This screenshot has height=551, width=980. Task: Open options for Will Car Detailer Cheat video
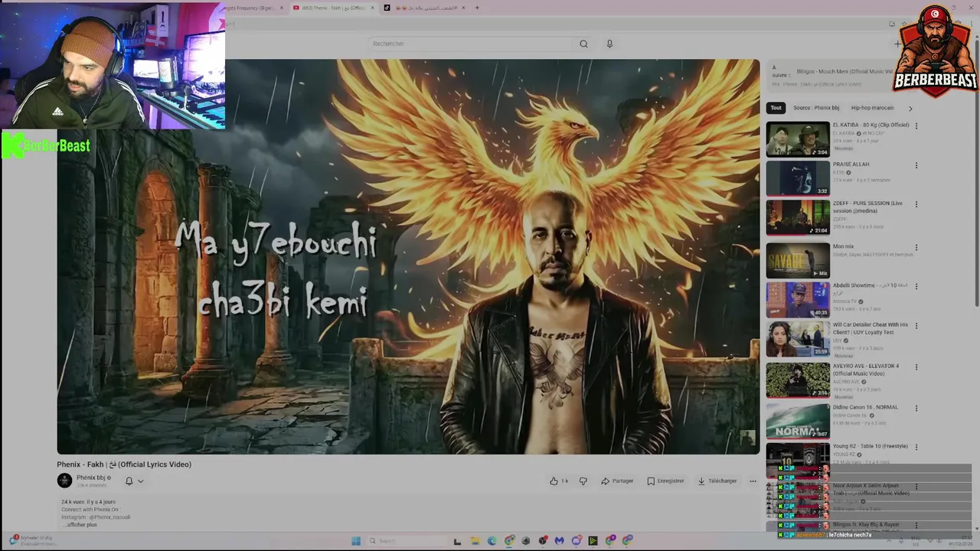tap(916, 325)
